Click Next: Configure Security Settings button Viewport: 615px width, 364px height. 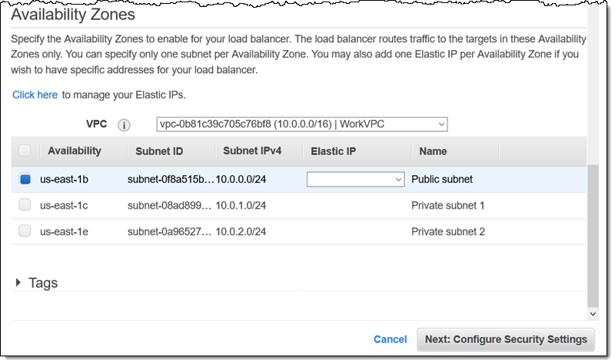tap(505, 339)
